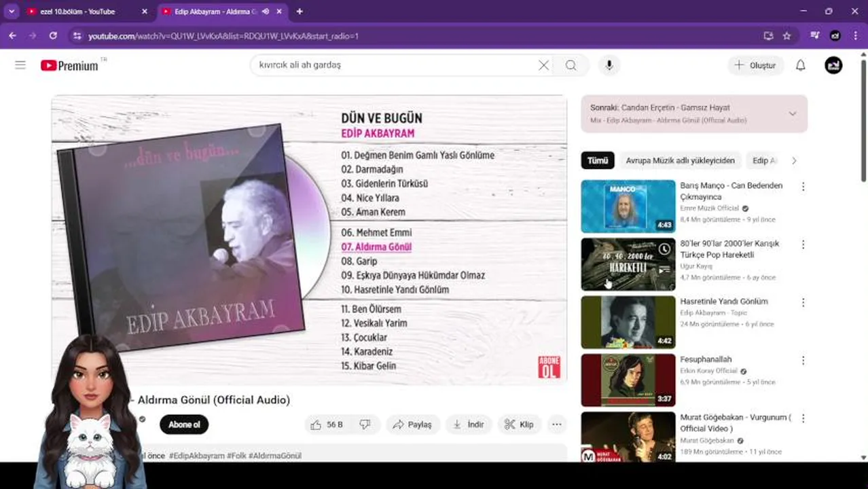Viewport: 868px width, 489px height.
Task: Open options for Barış Manço video
Action: pos(803,187)
